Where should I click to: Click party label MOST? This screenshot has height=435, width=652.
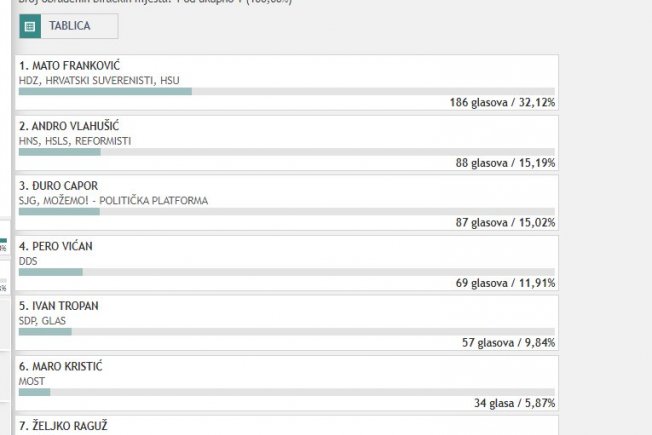32,381
